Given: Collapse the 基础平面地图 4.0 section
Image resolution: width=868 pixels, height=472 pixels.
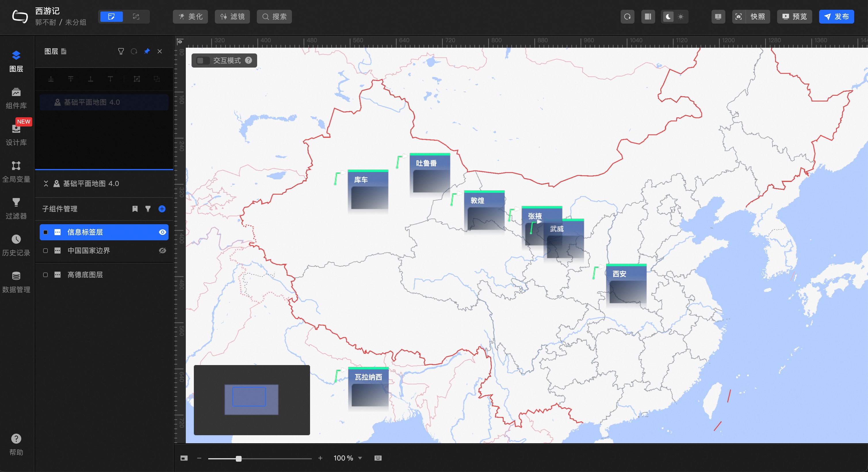Looking at the screenshot, I should [46, 183].
